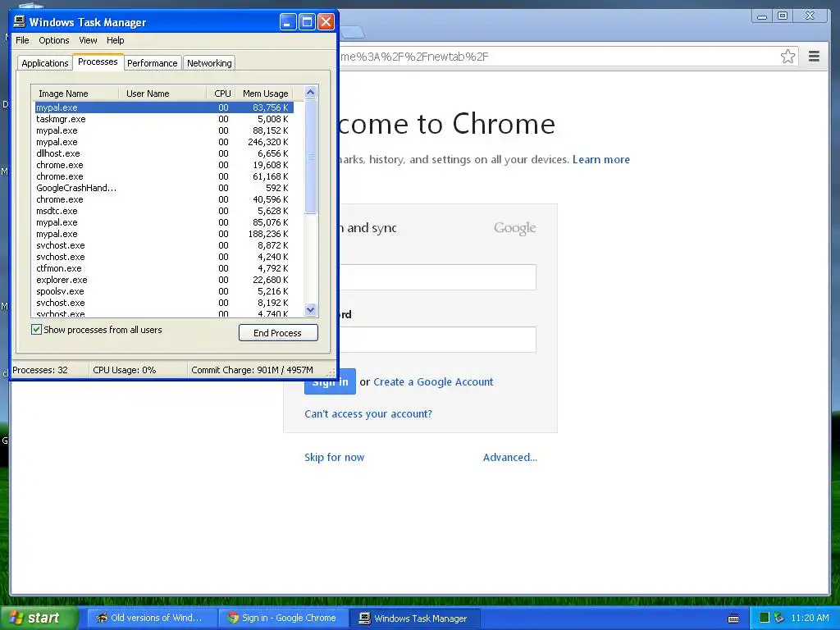Click the Windows Task Manager taskbar button

pyautogui.click(x=414, y=618)
